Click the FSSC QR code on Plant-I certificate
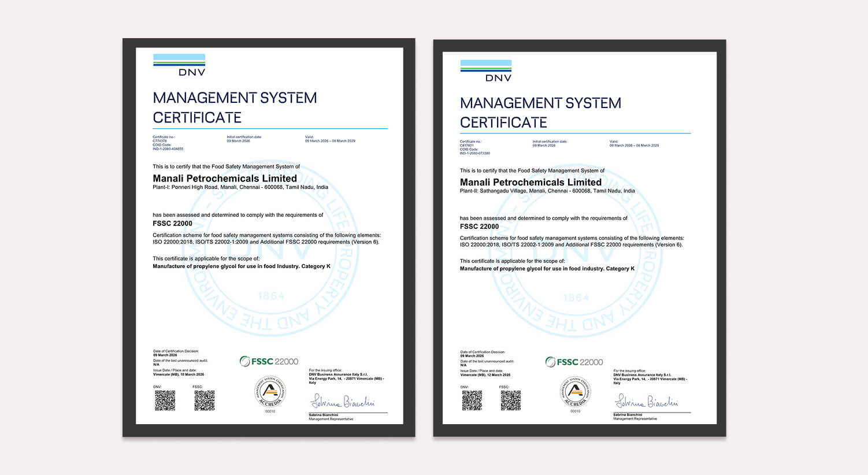Viewport: 868px width, 475px height. click(204, 400)
